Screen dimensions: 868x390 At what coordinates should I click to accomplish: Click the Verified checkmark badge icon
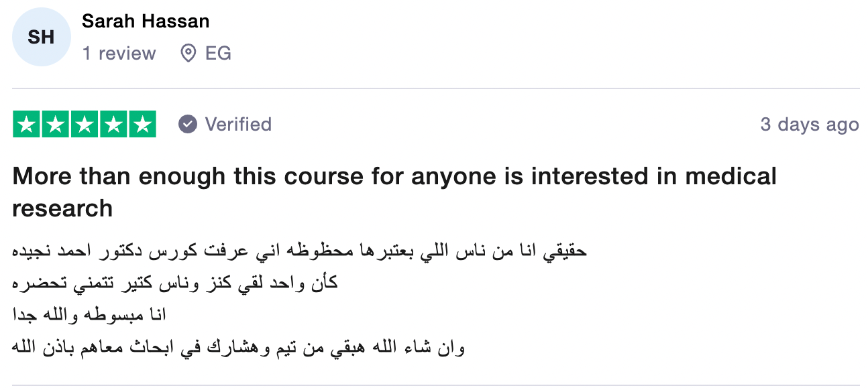point(188,125)
